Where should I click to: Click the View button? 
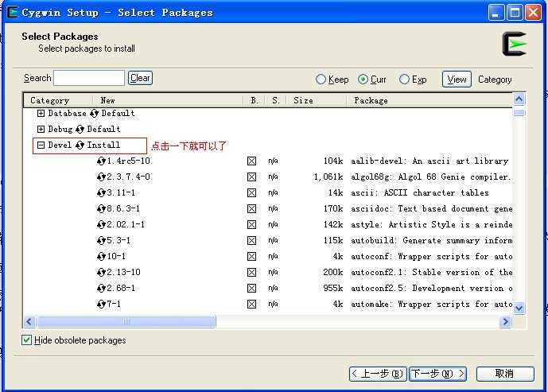(x=457, y=80)
